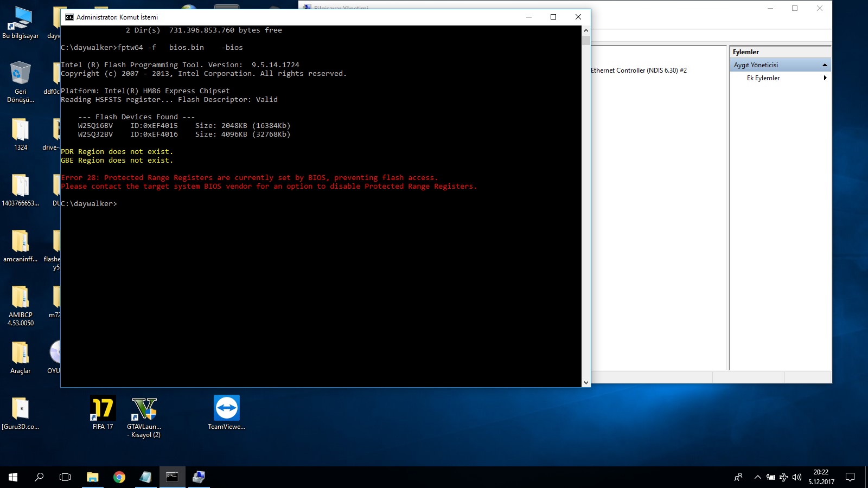Click the console scrollbar down arrow

[x=586, y=383]
